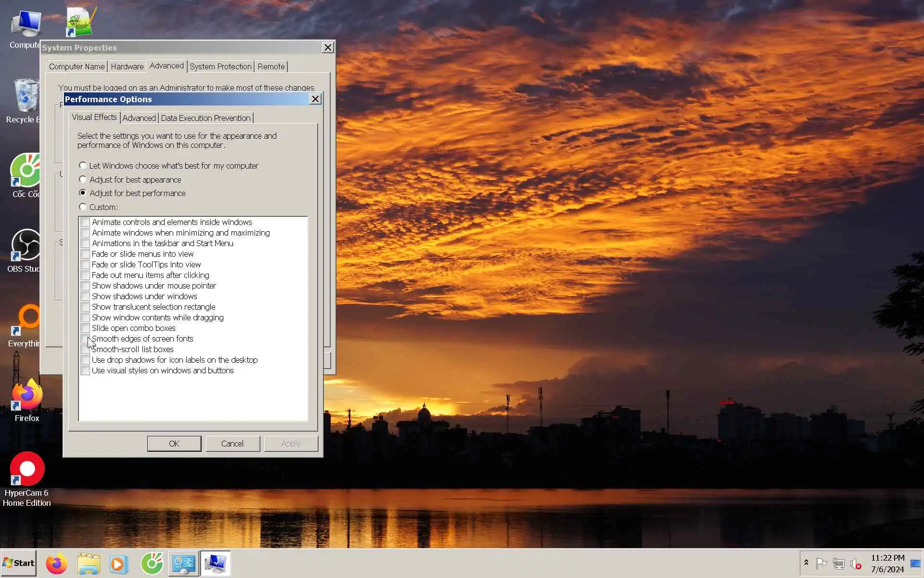Image resolution: width=924 pixels, height=578 pixels.
Task: Show hidden system tray icons
Action: (806, 563)
